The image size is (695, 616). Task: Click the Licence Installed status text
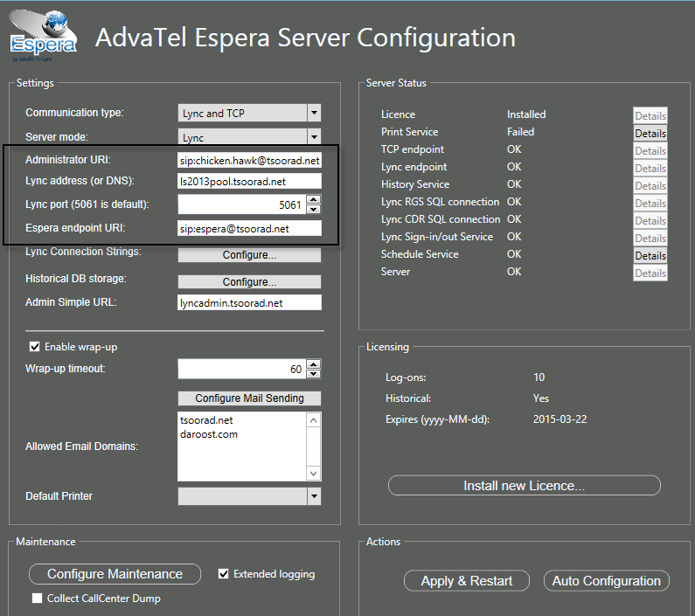tap(526, 114)
